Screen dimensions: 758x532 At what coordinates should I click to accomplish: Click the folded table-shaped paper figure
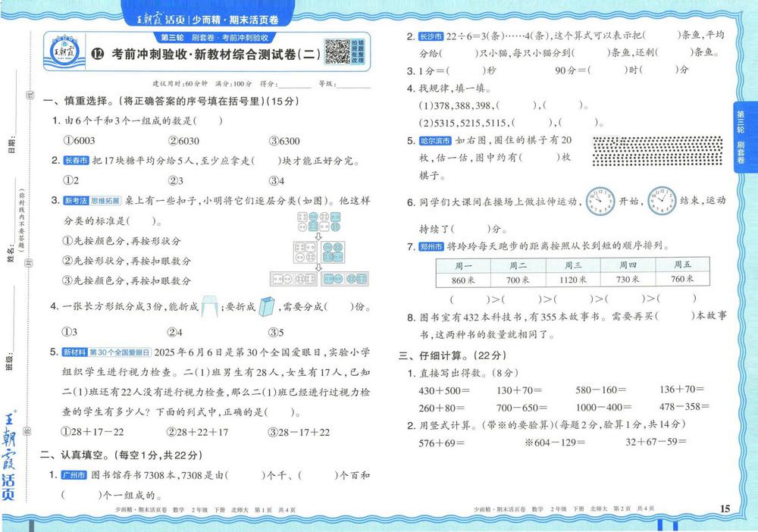tap(210, 306)
